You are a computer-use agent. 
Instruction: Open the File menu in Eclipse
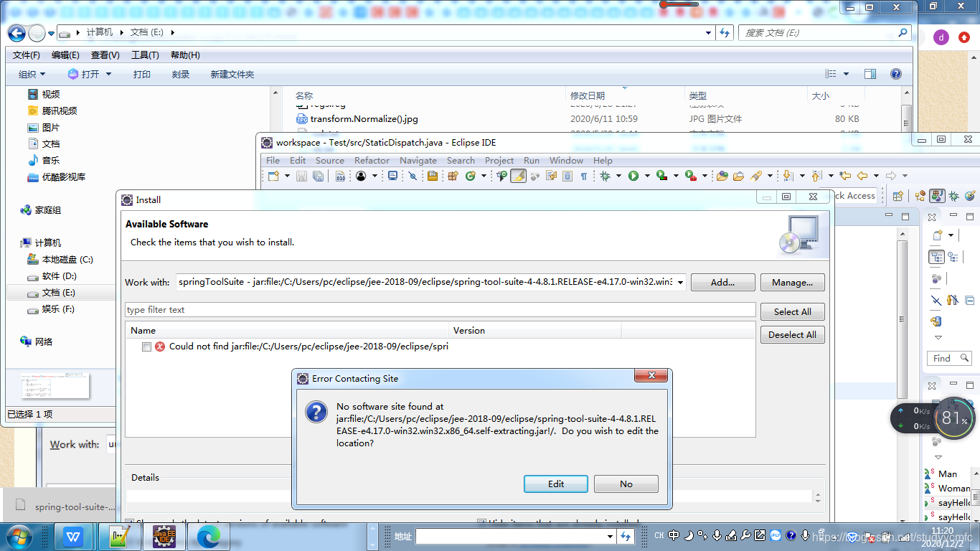[x=273, y=160]
